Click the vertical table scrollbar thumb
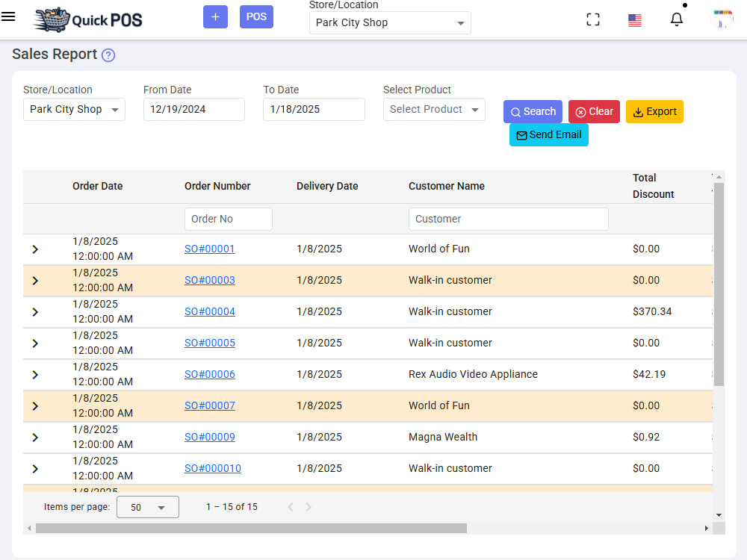The image size is (747, 560). (x=719, y=284)
